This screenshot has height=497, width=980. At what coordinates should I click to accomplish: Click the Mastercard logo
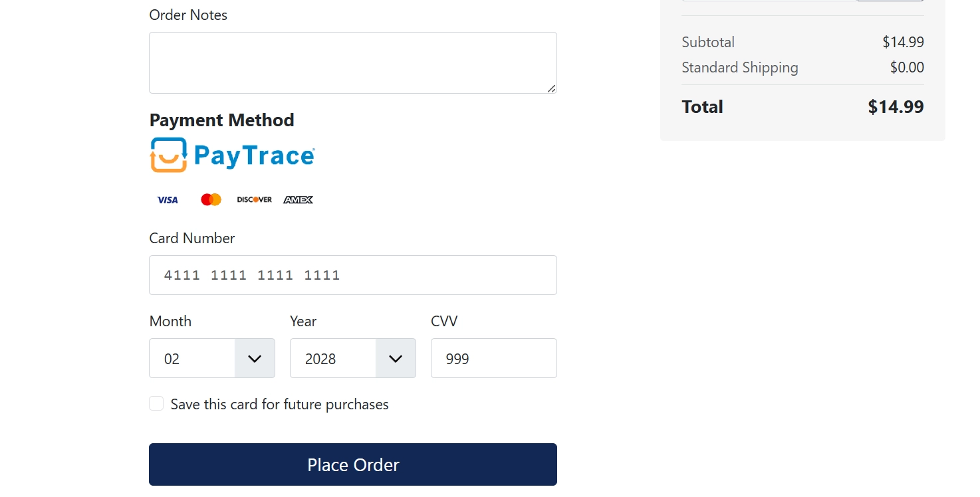211,199
